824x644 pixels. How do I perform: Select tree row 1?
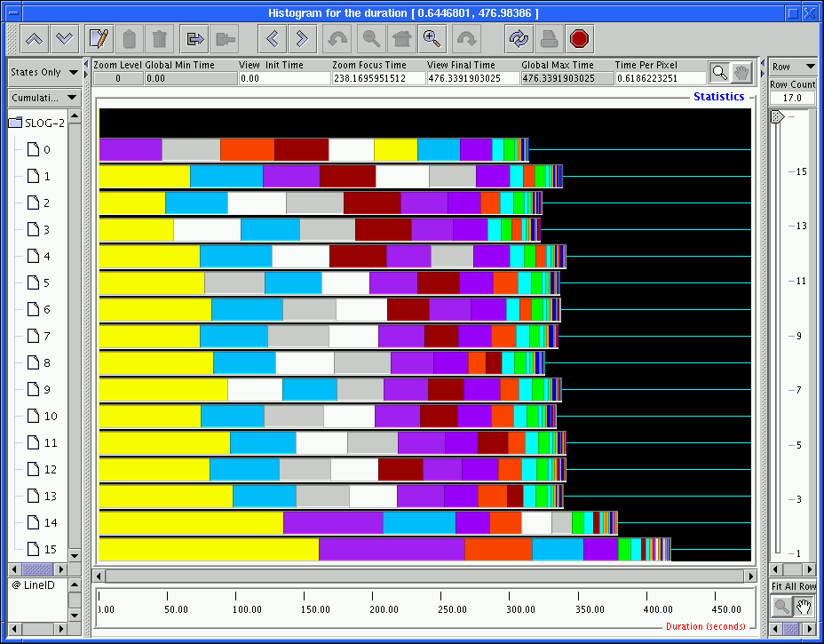coord(39,176)
